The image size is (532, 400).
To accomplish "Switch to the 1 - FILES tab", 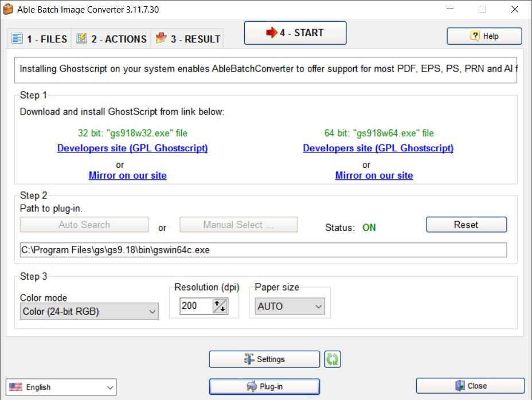I will [40, 39].
